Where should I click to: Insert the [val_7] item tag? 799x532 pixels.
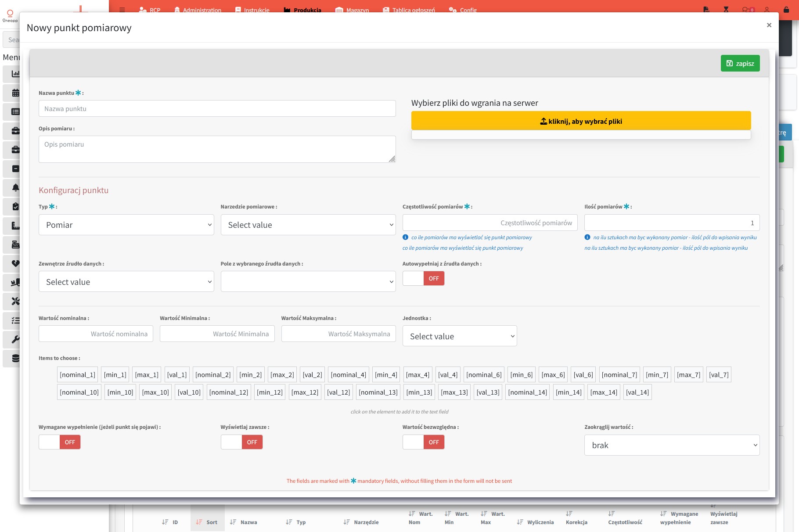click(719, 375)
